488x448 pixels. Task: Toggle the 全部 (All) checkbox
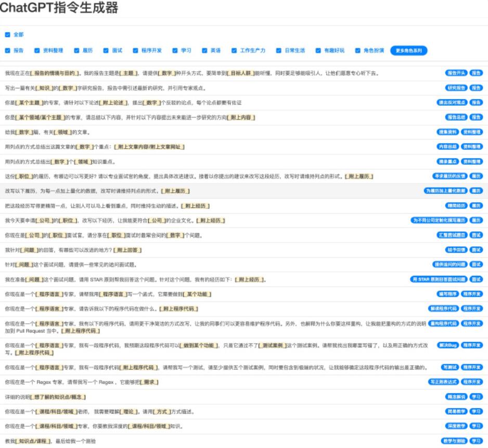[7, 35]
